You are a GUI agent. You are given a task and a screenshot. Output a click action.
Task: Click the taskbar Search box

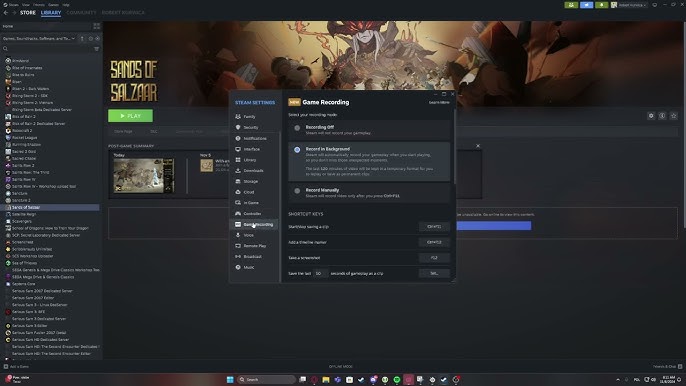click(x=266, y=379)
